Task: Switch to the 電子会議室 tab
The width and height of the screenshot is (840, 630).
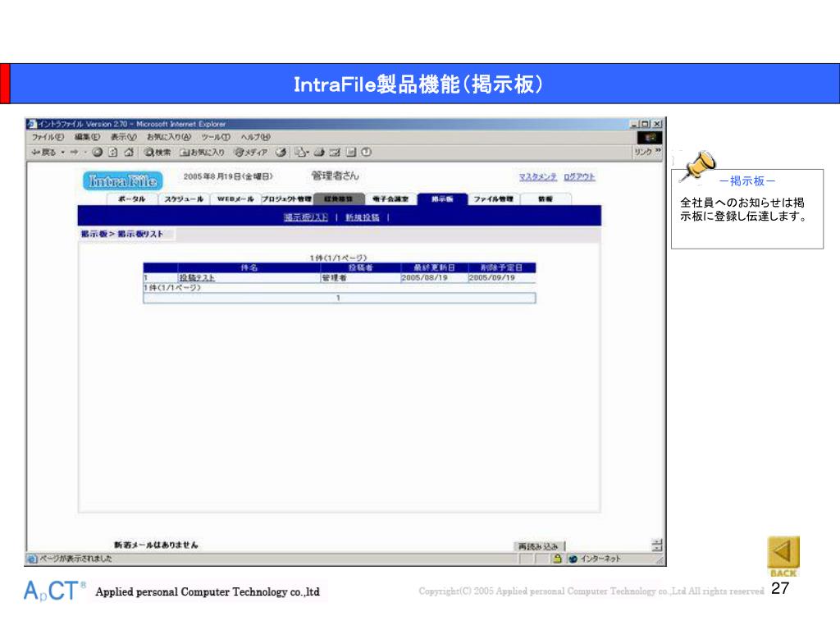Action: (390, 199)
